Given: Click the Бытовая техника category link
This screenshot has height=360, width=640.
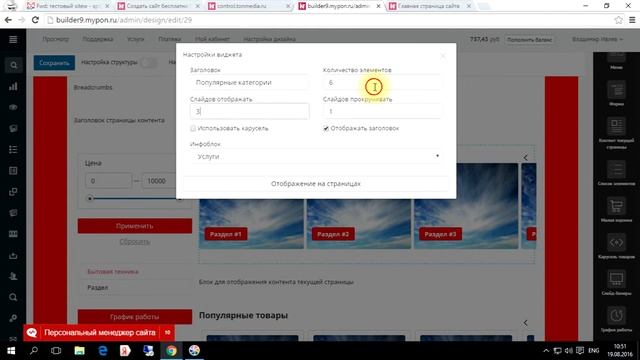Looking at the screenshot, I should click(x=113, y=271).
